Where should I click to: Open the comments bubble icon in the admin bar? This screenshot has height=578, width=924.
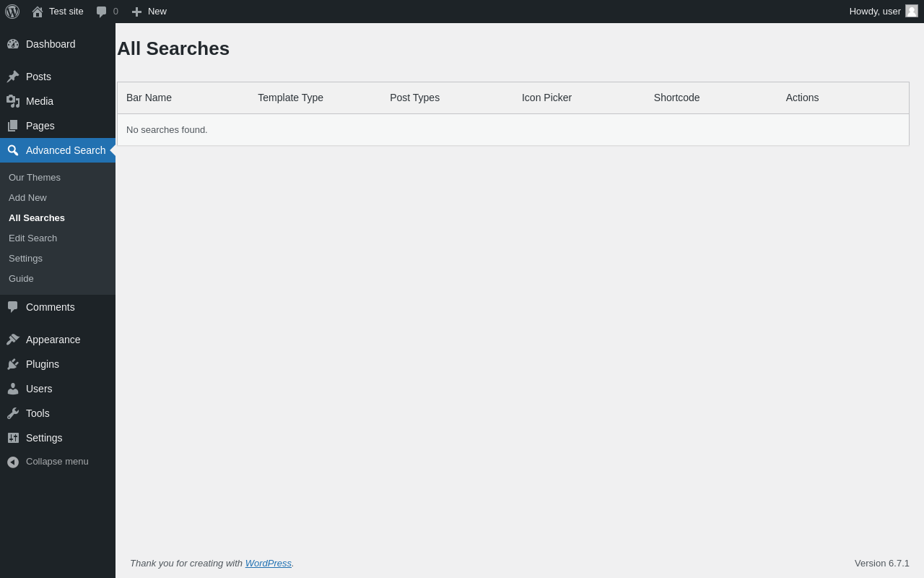(101, 12)
